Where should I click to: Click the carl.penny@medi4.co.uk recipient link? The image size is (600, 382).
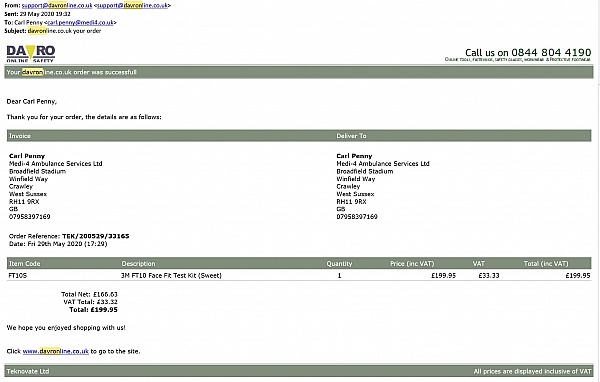click(x=80, y=23)
